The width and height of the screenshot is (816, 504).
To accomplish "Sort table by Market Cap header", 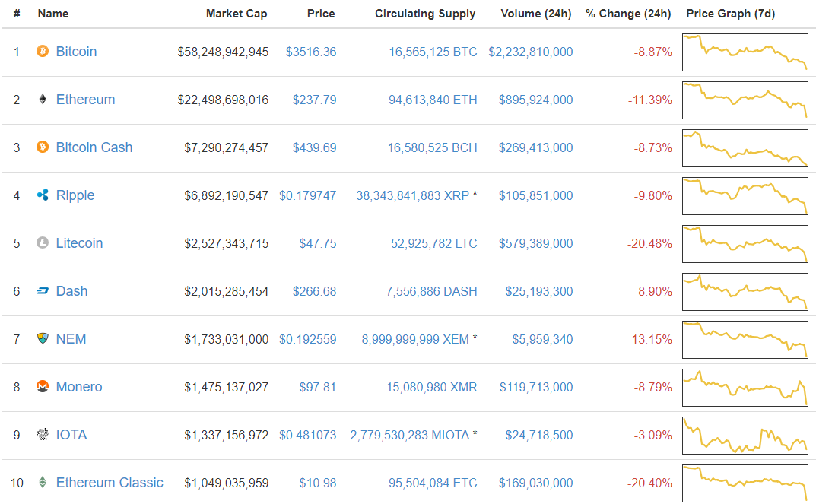I will click(237, 14).
